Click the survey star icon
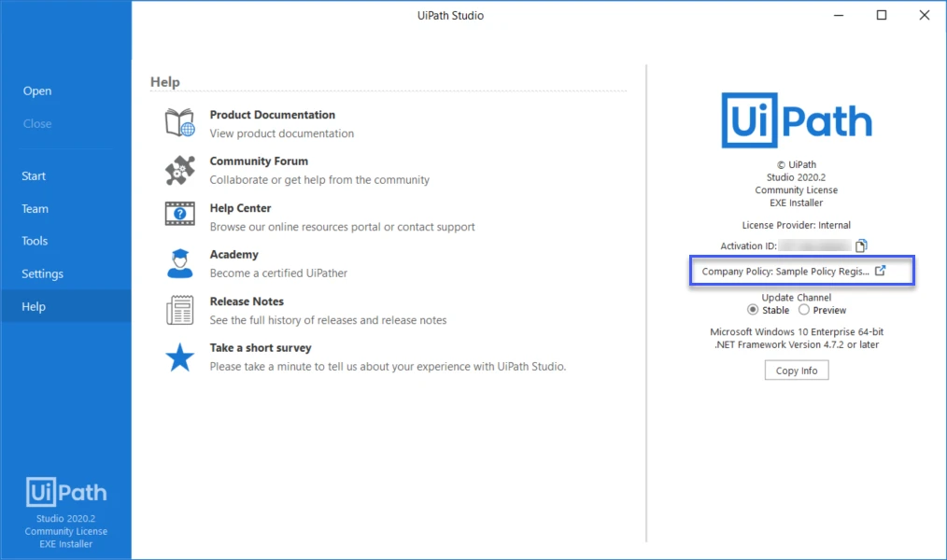This screenshot has width=947, height=560. tap(180, 357)
